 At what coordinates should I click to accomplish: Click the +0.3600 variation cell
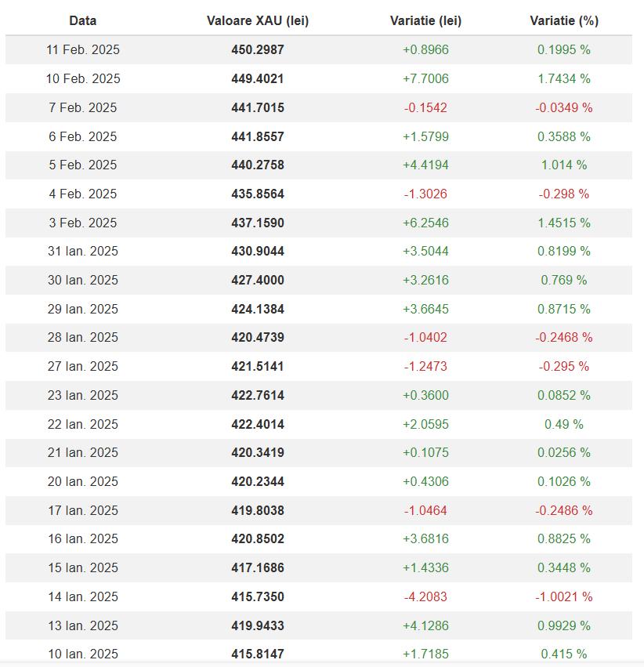(x=425, y=395)
